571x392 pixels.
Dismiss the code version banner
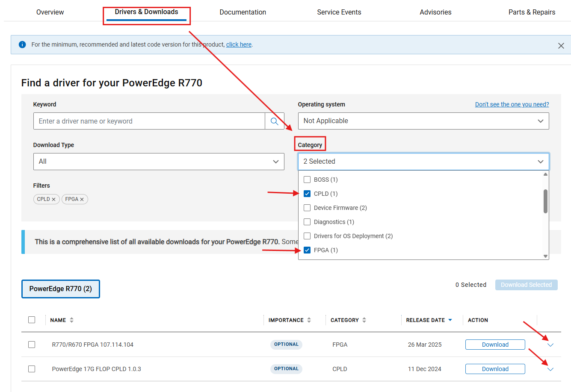(x=561, y=45)
